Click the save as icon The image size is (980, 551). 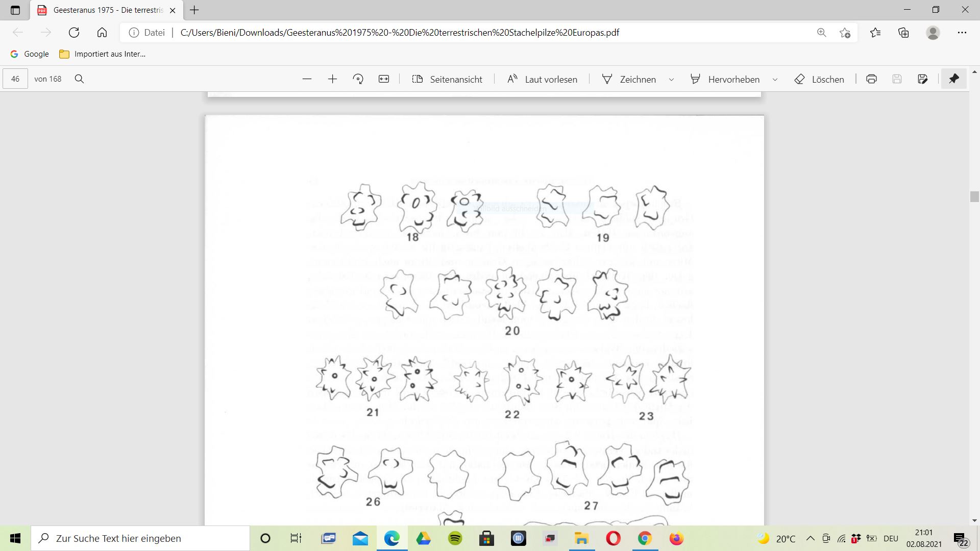(x=922, y=79)
